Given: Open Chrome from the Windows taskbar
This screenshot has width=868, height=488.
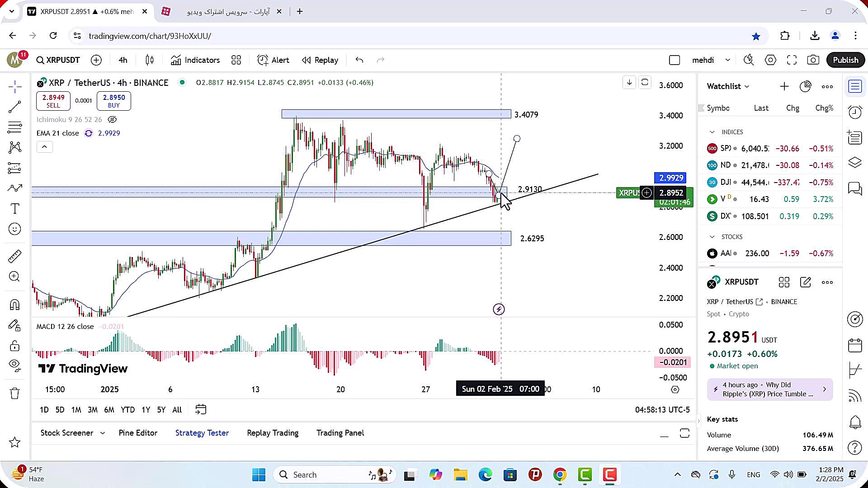Looking at the screenshot, I should coord(560,474).
